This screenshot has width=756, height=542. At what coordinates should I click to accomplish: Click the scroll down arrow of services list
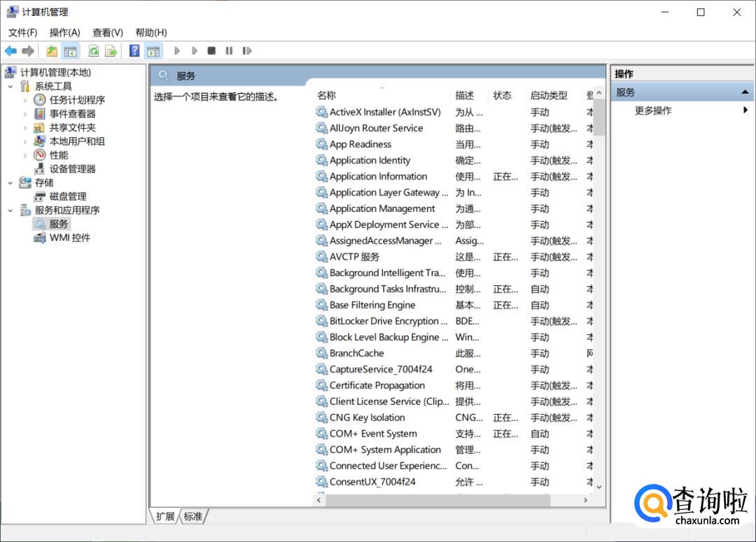tap(598, 487)
